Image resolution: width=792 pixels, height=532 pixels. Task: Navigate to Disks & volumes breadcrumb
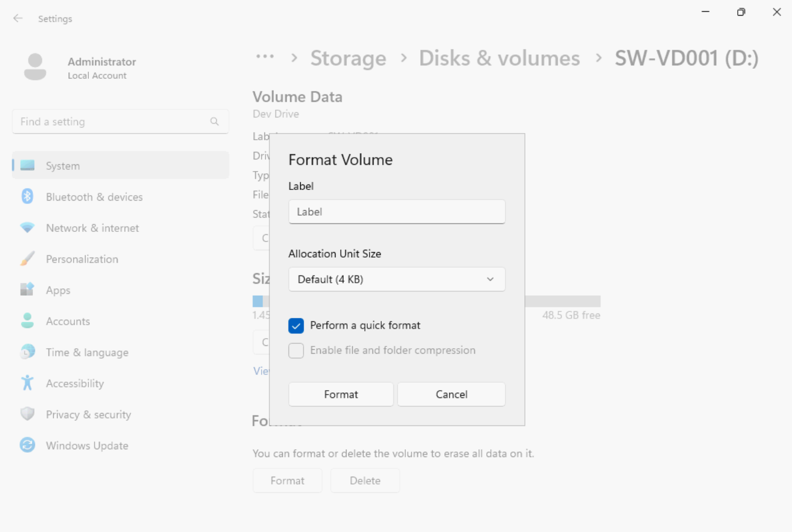click(x=499, y=58)
